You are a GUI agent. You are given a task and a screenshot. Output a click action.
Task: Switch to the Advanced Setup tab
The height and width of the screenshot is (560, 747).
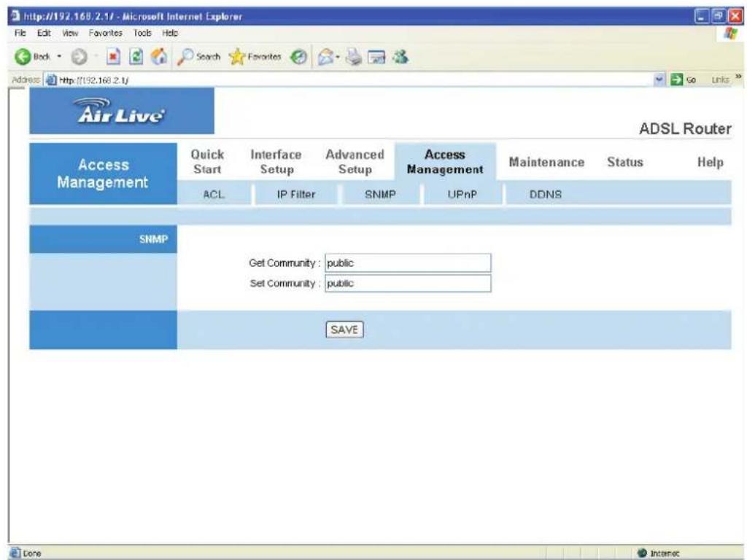click(355, 162)
